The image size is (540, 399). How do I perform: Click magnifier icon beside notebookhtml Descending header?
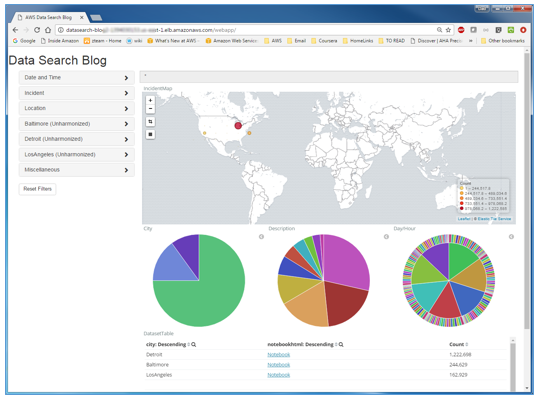(341, 344)
